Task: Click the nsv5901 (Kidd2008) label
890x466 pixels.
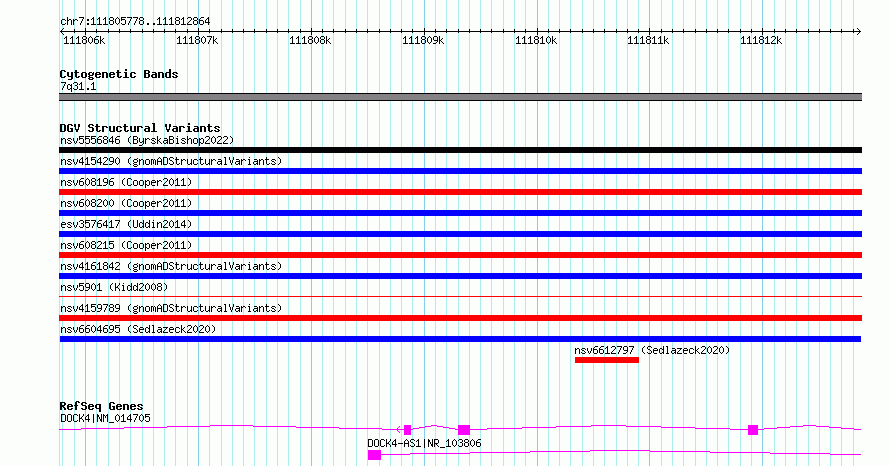Action: (114, 287)
